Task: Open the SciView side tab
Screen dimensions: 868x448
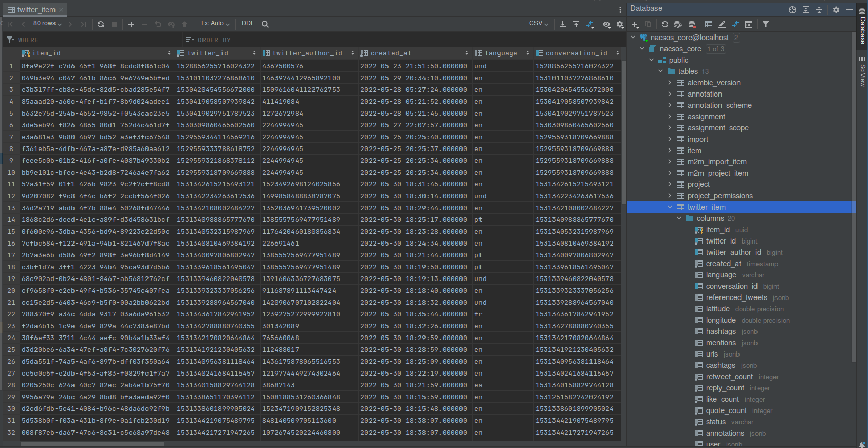Action: [x=862, y=72]
